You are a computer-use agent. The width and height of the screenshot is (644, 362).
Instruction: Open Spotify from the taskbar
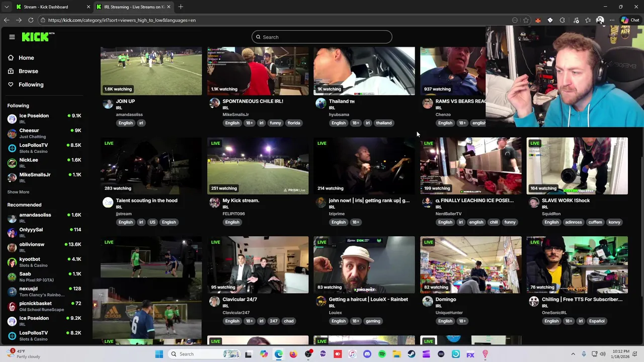click(x=382, y=354)
